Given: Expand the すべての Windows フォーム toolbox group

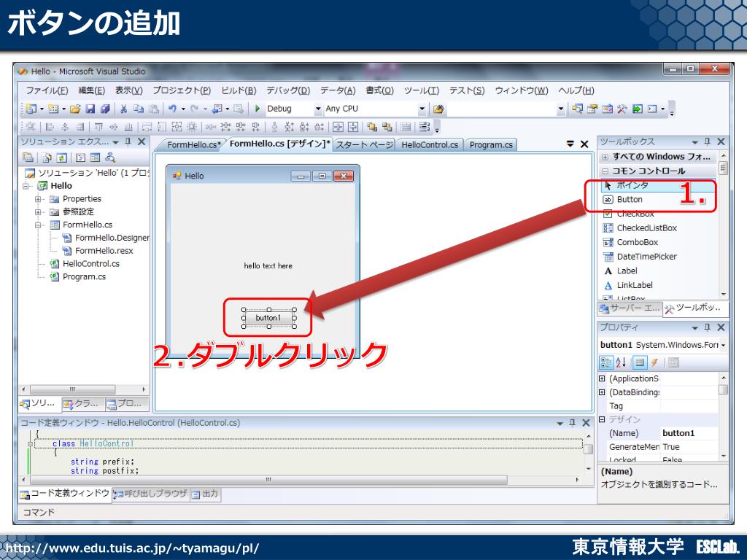Looking at the screenshot, I should [x=605, y=157].
